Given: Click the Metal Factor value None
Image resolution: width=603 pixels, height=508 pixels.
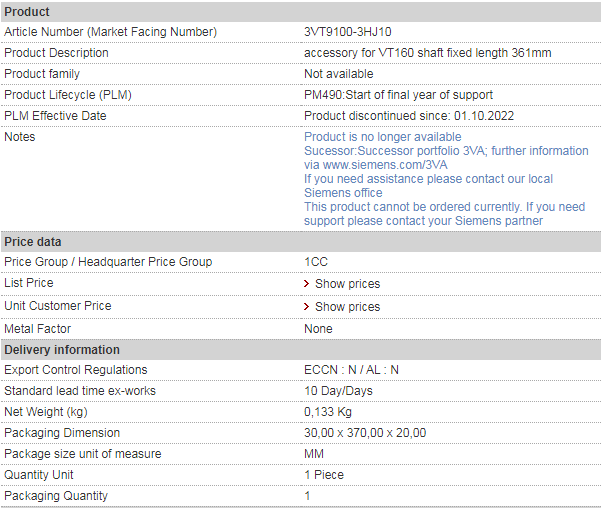Looking at the screenshot, I should (x=318, y=329).
